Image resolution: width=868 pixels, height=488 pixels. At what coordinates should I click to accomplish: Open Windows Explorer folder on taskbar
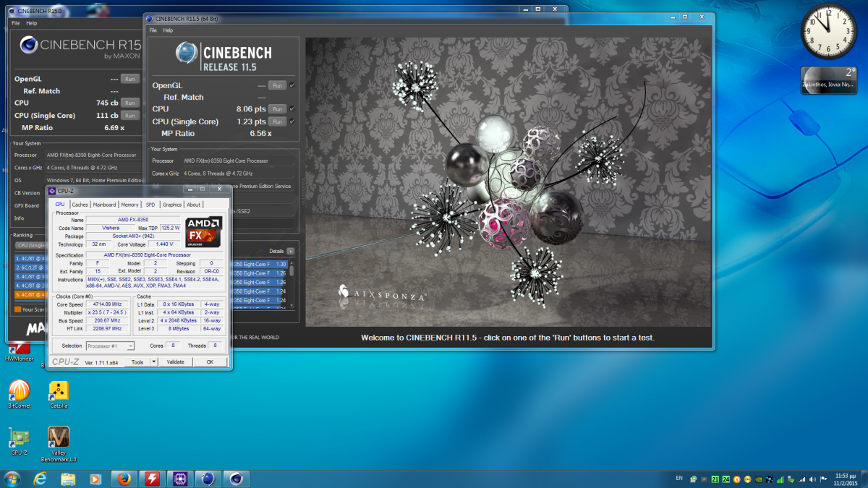coord(68,479)
